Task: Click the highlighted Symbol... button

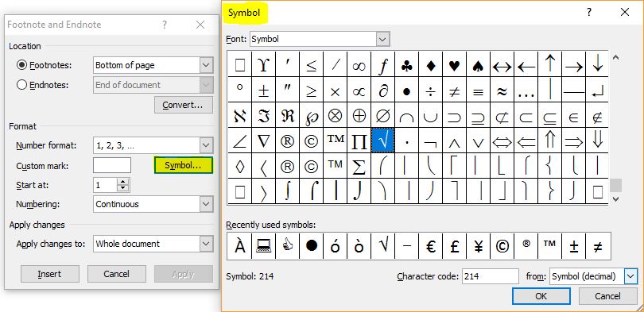Action: click(183, 165)
